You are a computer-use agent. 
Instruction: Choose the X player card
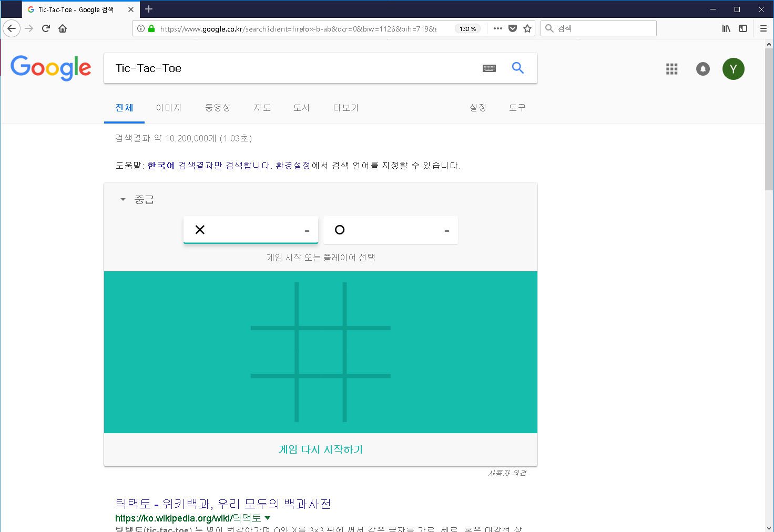(251, 230)
